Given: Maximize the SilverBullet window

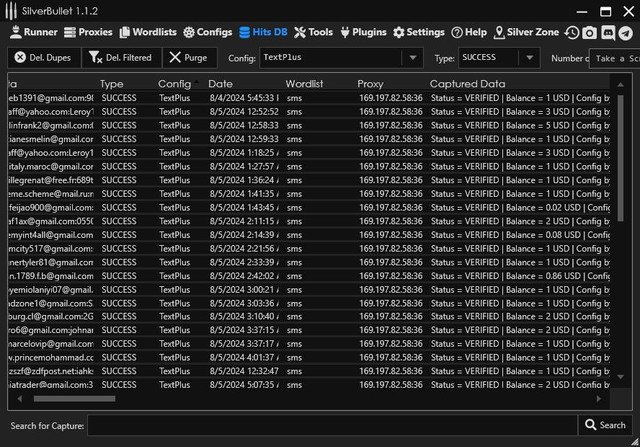Looking at the screenshot, I should [x=605, y=11].
